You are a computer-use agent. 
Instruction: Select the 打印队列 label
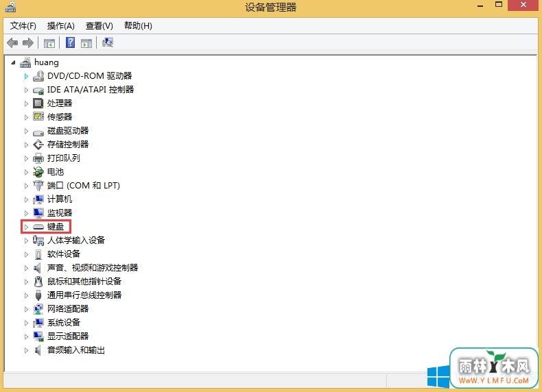(x=64, y=158)
